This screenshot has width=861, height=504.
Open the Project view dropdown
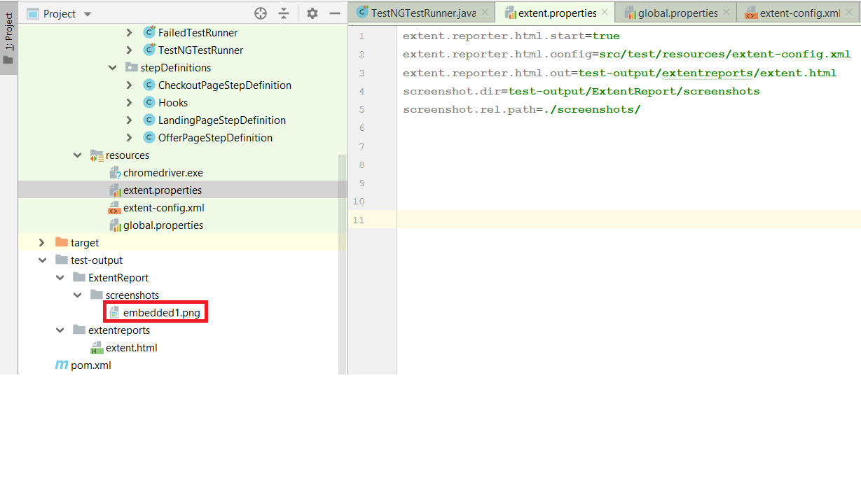[86, 13]
